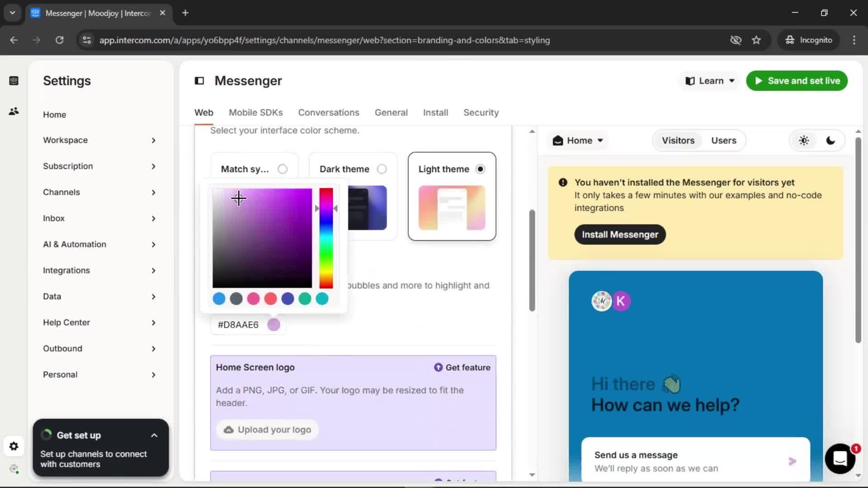Click the warning icon in install notice

tap(563, 183)
